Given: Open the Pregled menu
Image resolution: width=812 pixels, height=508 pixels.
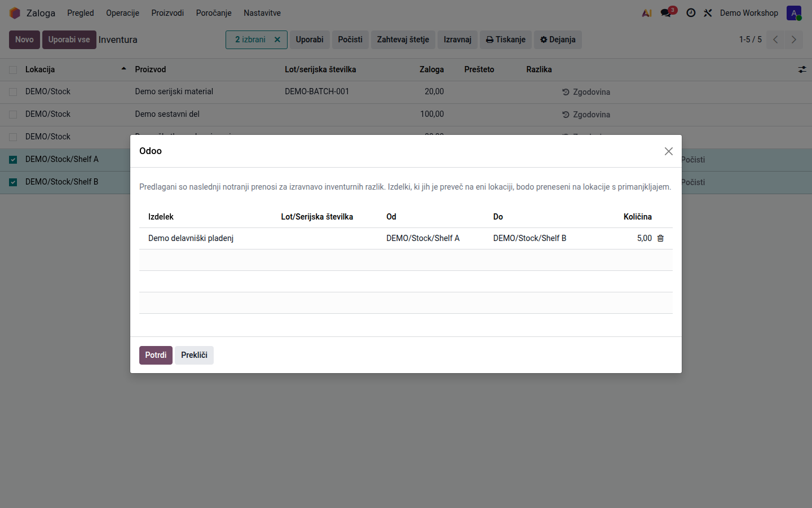Looking at the screenshot, I should point(81,13).
